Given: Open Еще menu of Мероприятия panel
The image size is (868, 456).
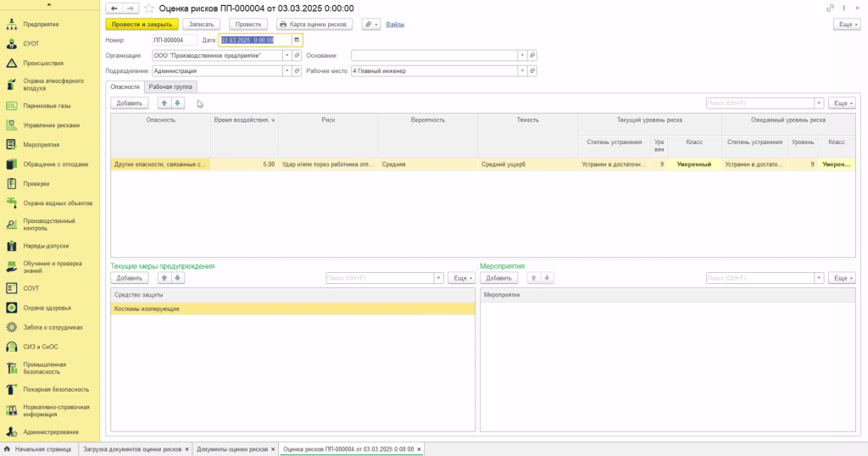Looking at the screenshot, I should click(x=842, y=278).
